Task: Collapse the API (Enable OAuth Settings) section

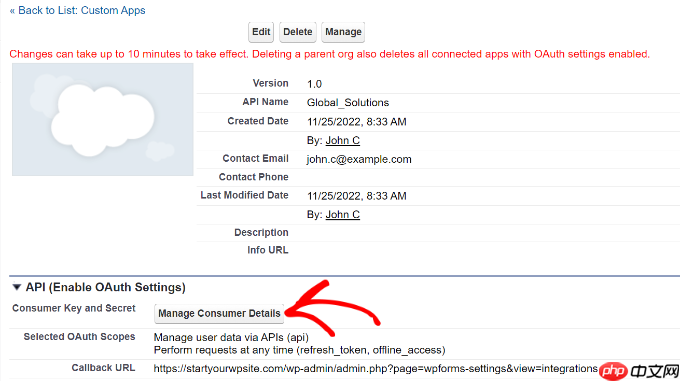Action: coord(16,287)
